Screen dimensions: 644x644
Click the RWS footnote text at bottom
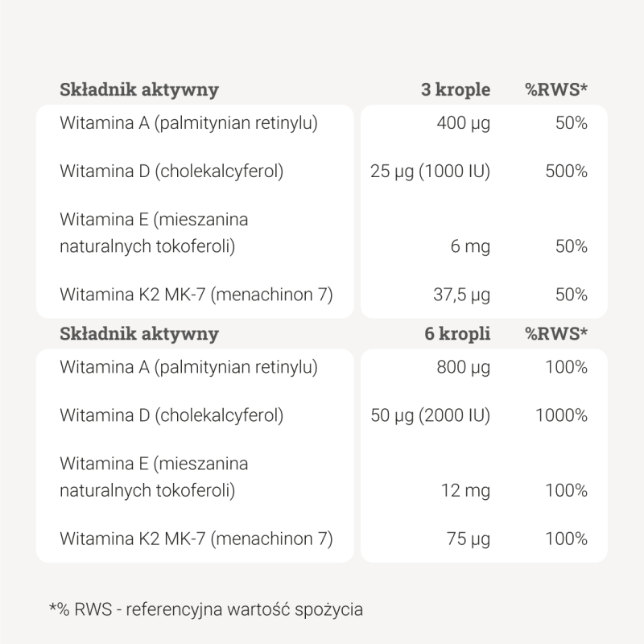(x=206, y=609)
